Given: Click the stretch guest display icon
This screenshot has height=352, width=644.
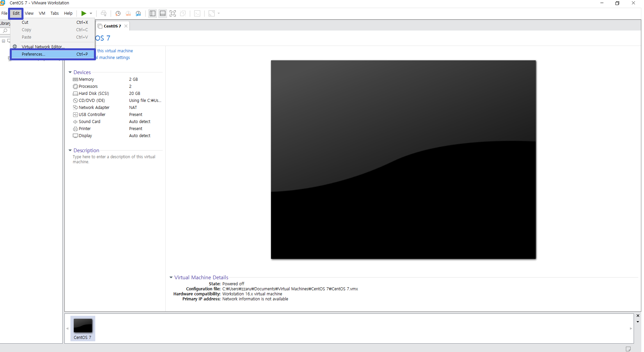Looking at the screenshot, I should [x=212, y=13].
